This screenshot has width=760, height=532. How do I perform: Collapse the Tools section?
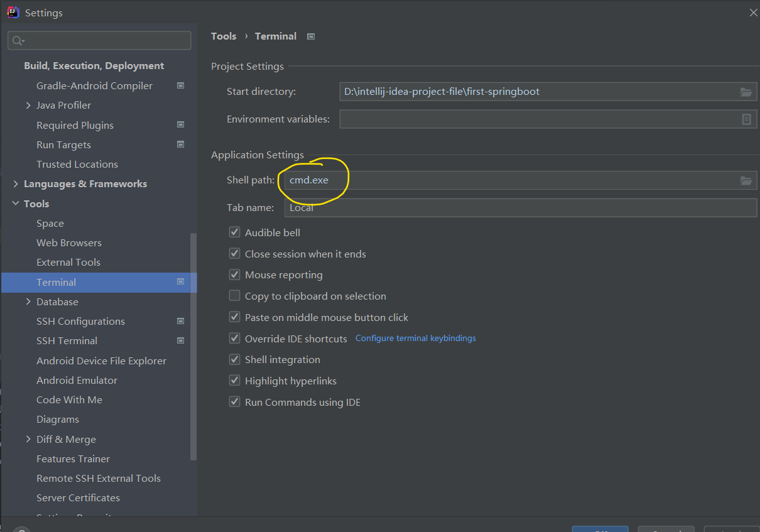(16, 204)
